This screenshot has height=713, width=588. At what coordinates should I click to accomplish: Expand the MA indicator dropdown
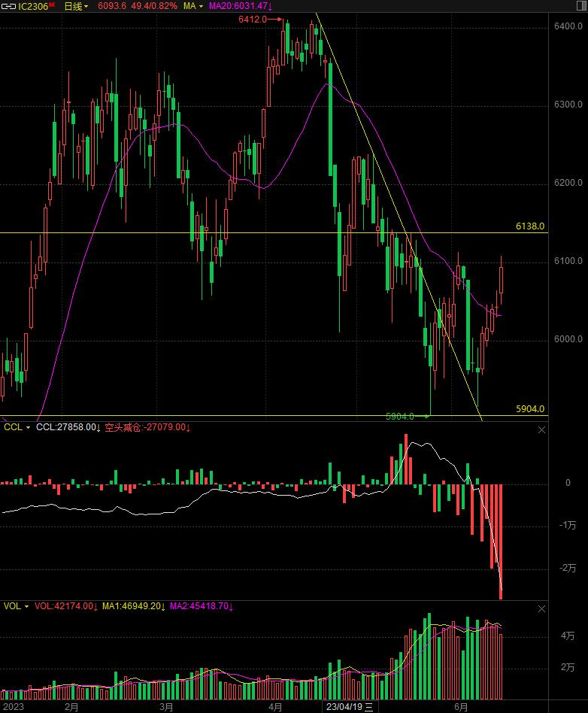[193, 6]
